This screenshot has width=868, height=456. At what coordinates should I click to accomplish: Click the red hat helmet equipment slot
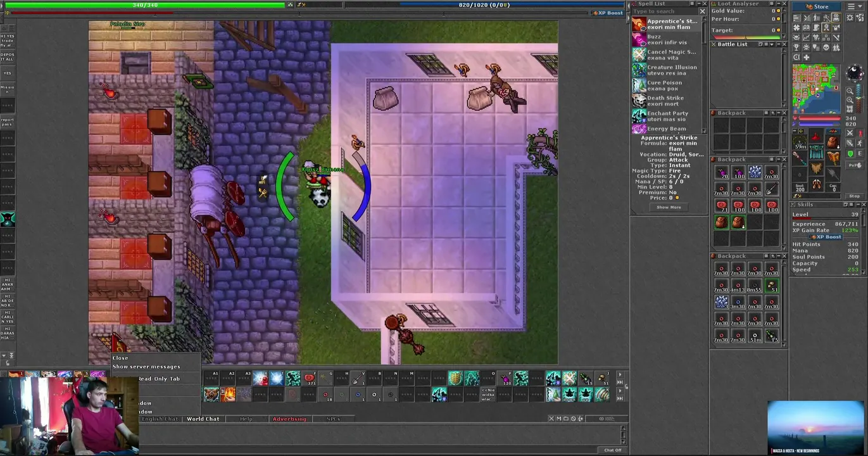[x=816, y=136]
